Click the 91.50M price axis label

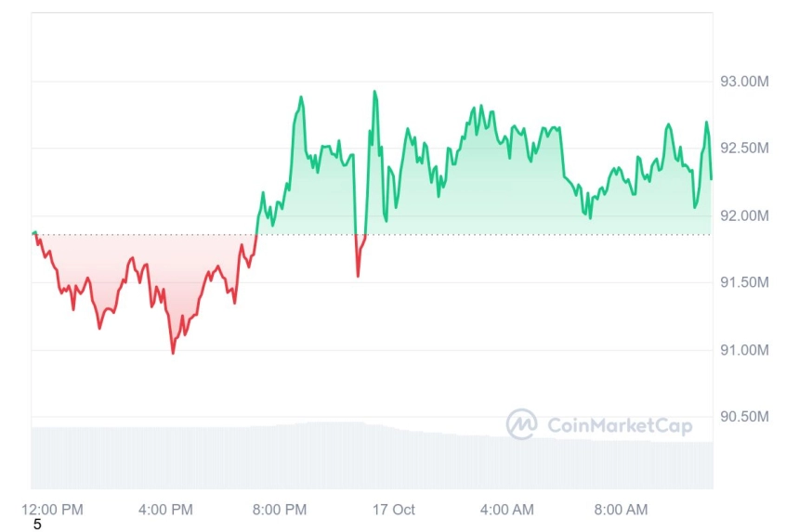point(744,282)
